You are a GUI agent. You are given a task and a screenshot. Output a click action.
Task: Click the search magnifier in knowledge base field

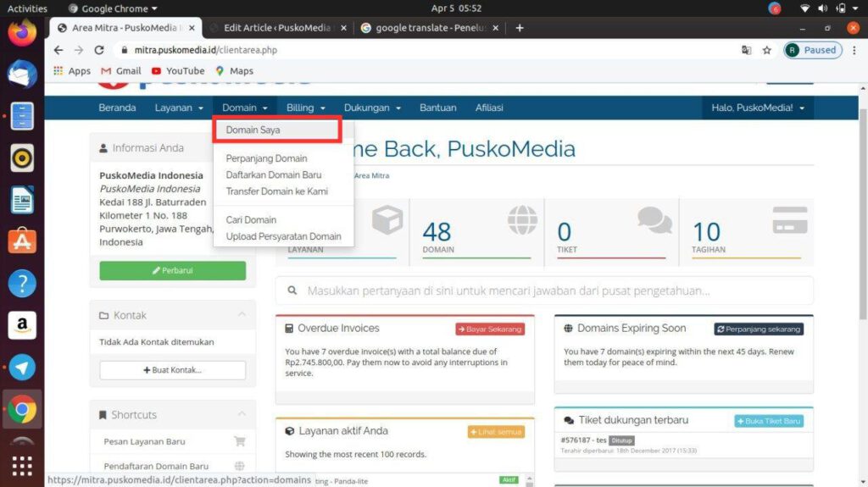coord(292,291)
